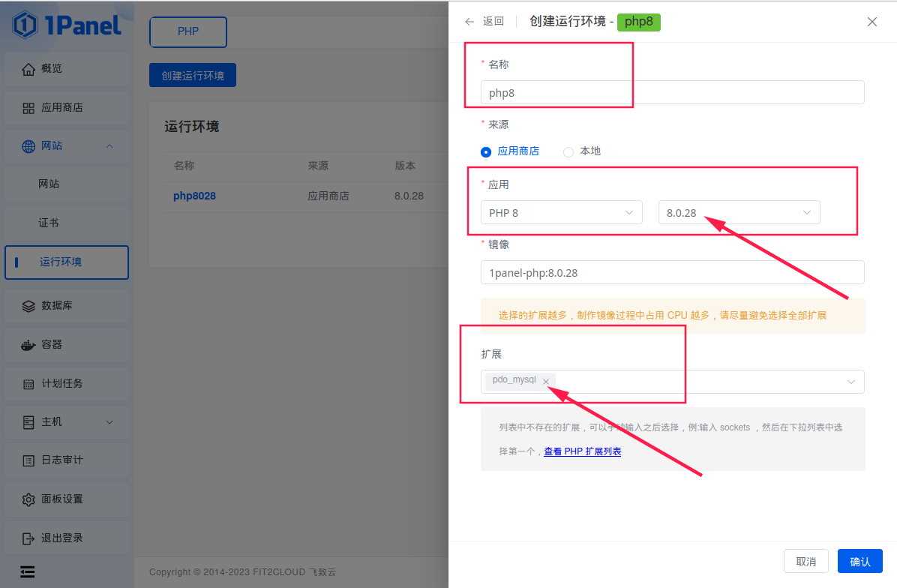Open the 查看 PHP 扩展列表 link
The image size is (897, 588).
[x=582, y=451]
